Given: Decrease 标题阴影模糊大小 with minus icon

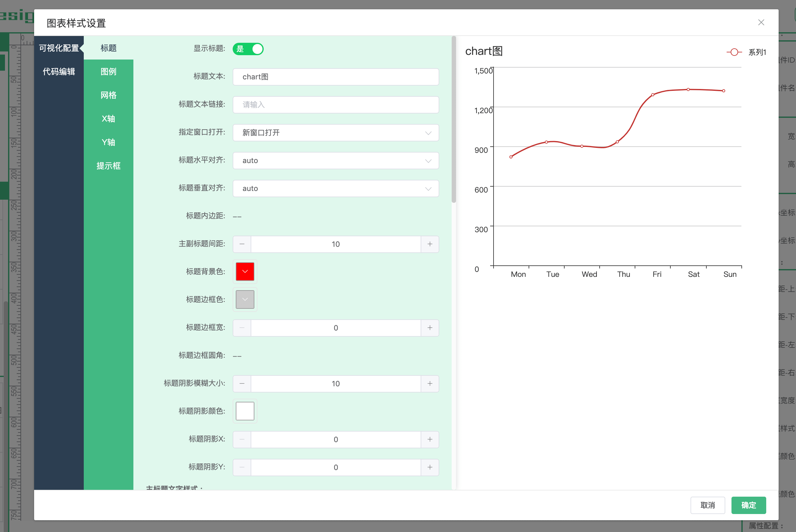Looking at the screenshot, I should click(242, 383).
